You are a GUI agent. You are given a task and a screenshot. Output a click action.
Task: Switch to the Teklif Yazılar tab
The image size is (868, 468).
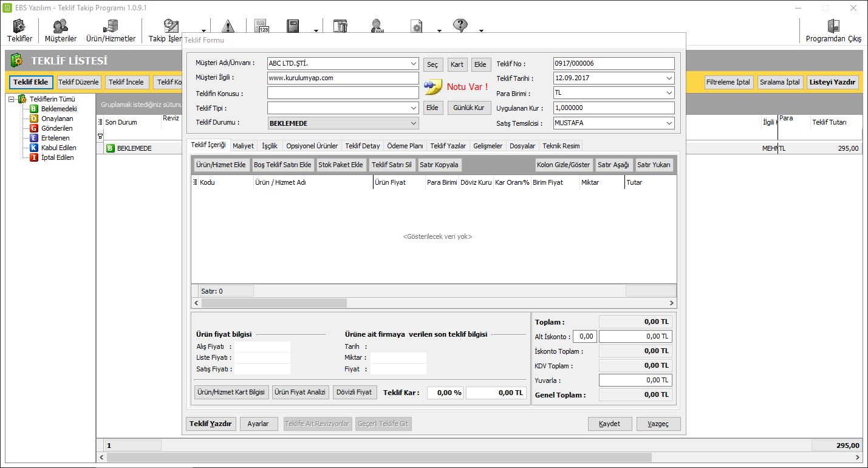coord(448,146)
